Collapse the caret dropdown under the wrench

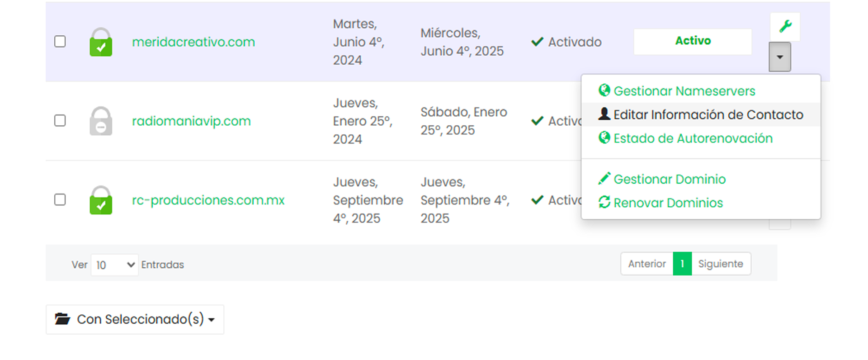point(780,57)
